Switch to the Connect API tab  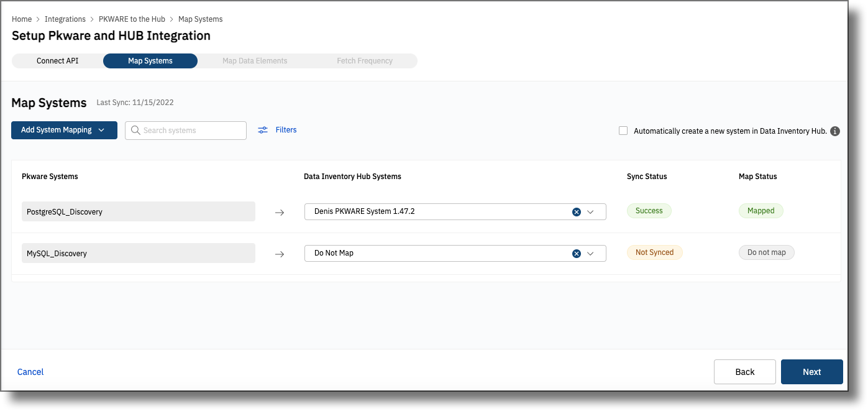pos(57,60)
